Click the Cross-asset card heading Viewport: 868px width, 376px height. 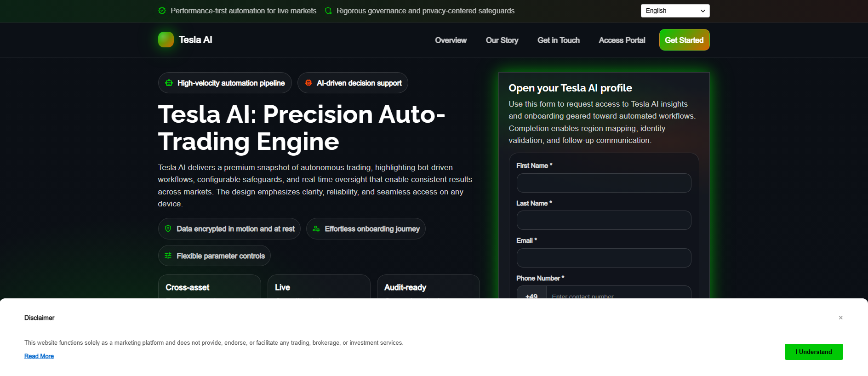tap(188, 288)
